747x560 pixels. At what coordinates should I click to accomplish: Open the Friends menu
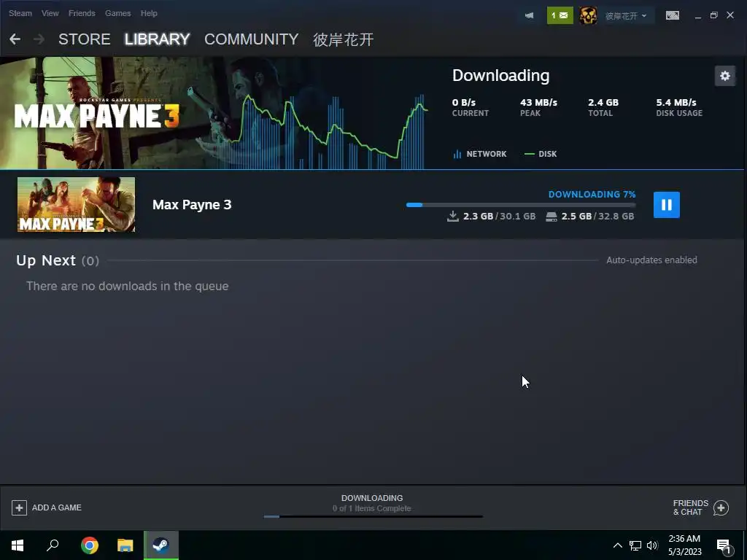[x=82, y=13]
